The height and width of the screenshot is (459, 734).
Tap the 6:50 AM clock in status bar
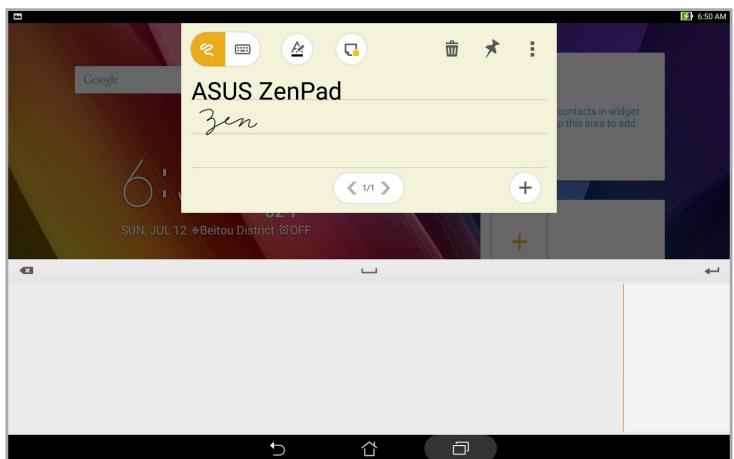pos(712,16)
